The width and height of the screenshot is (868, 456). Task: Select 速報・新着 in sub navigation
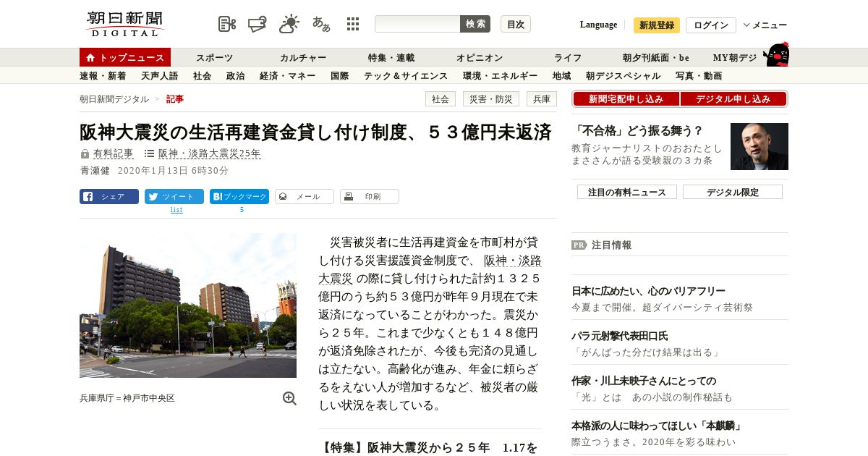[x=103, y=75]
